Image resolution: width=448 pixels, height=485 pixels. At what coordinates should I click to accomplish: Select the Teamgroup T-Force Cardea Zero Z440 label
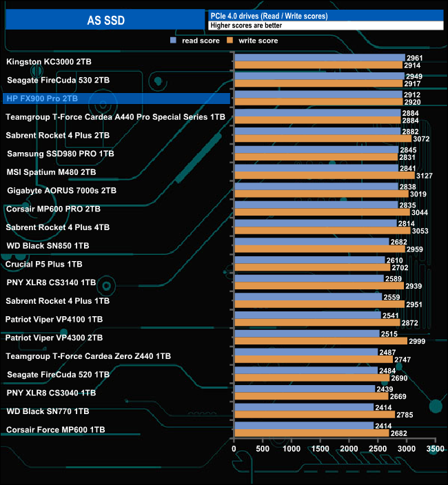coord(88,356)
